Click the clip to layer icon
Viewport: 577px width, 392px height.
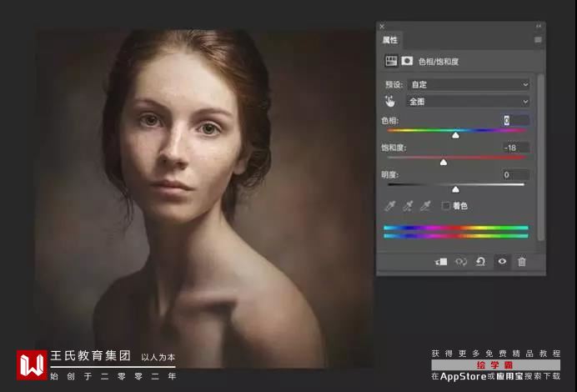[x=441, y=262]
